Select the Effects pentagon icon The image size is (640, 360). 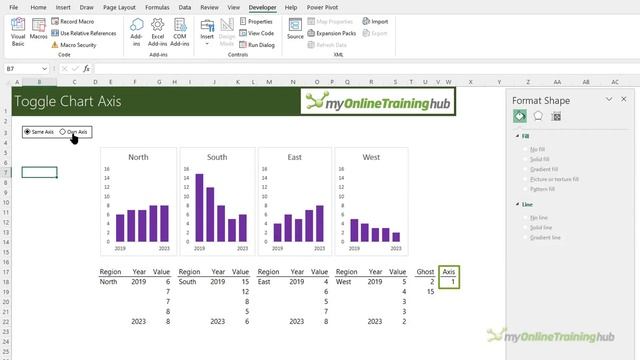point(538,116)
